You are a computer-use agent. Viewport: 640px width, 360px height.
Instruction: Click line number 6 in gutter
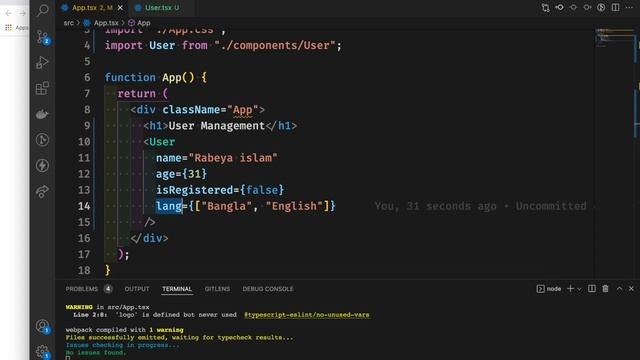tap(87, 78)
